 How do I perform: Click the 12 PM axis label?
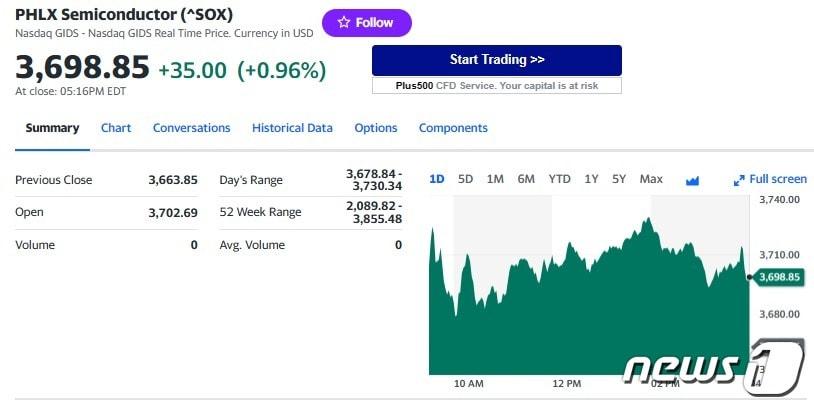click(x=567, y=384)
